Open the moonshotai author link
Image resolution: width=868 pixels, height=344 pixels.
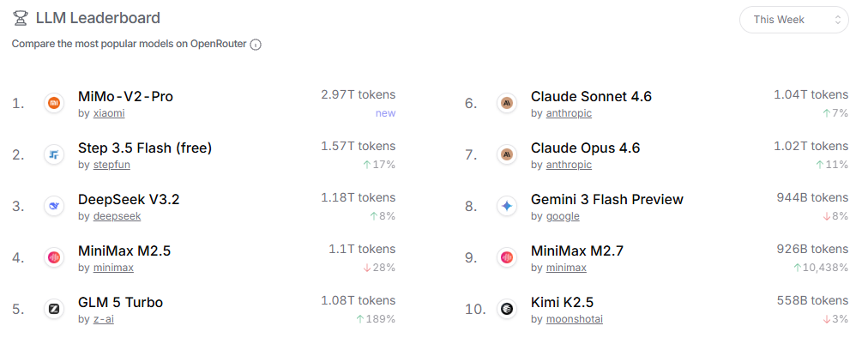(x=575, y=320)
